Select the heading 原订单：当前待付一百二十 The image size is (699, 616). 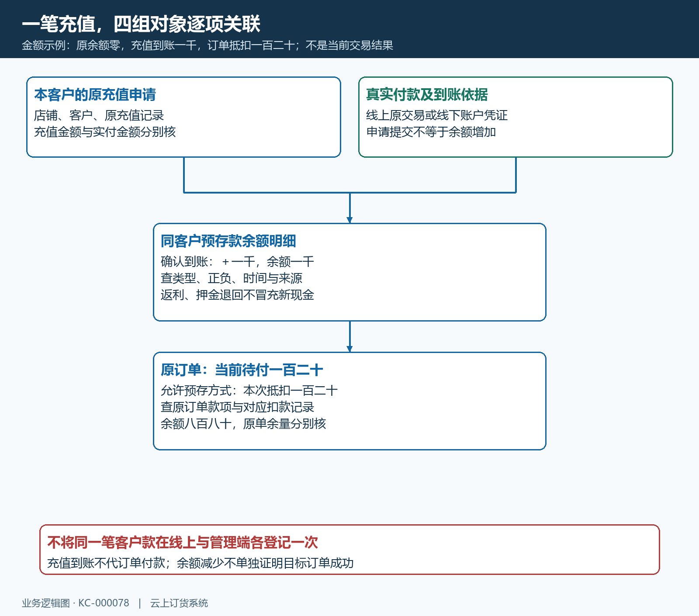pos(242,370)
